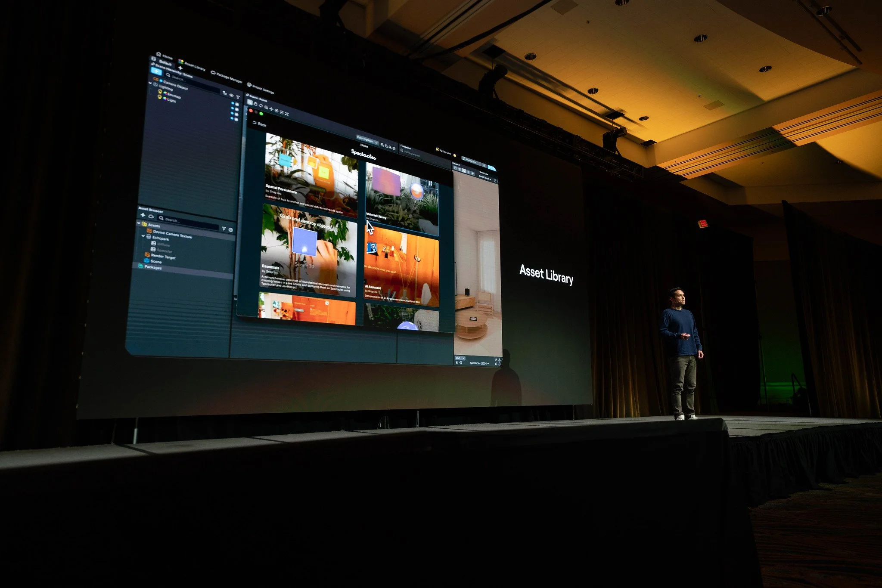Click the filter icon in Asset Browser
This screenshot has width=882, height=588.
point(224,229)
